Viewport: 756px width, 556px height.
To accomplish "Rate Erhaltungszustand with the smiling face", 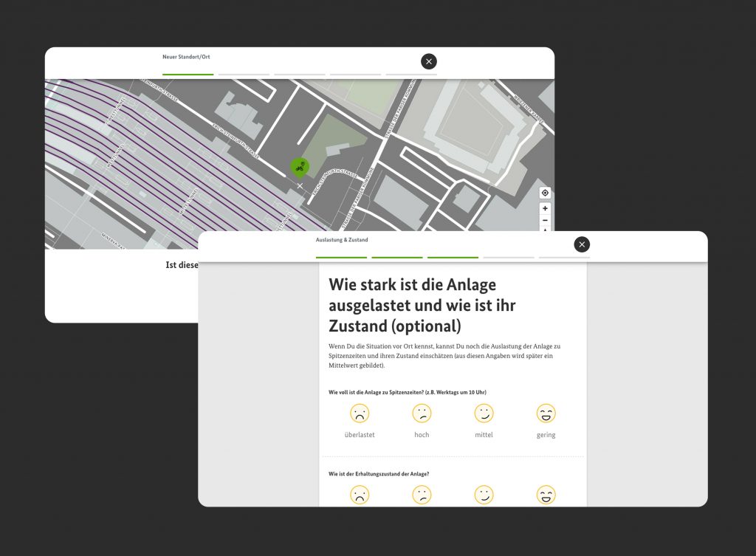I will [484, 495].
